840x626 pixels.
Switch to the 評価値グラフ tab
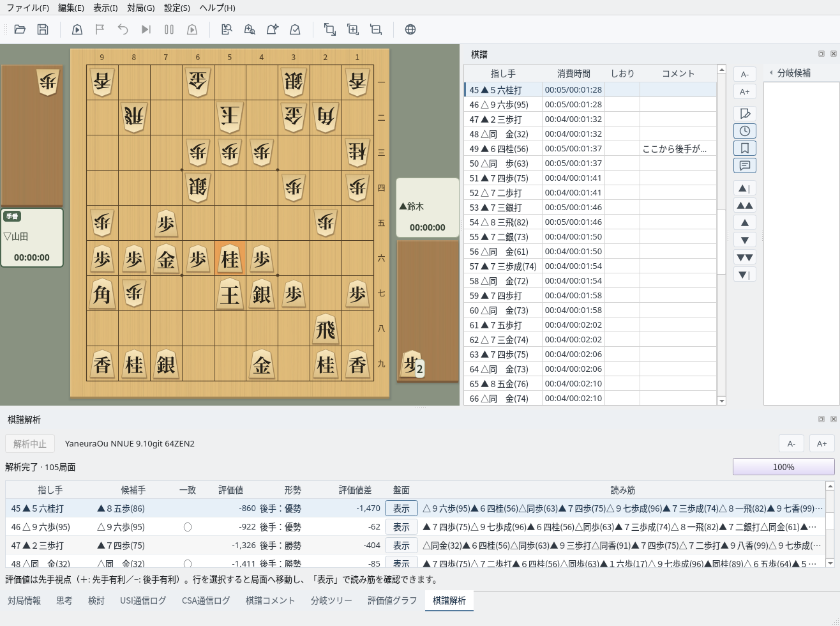tap(392, 600)
